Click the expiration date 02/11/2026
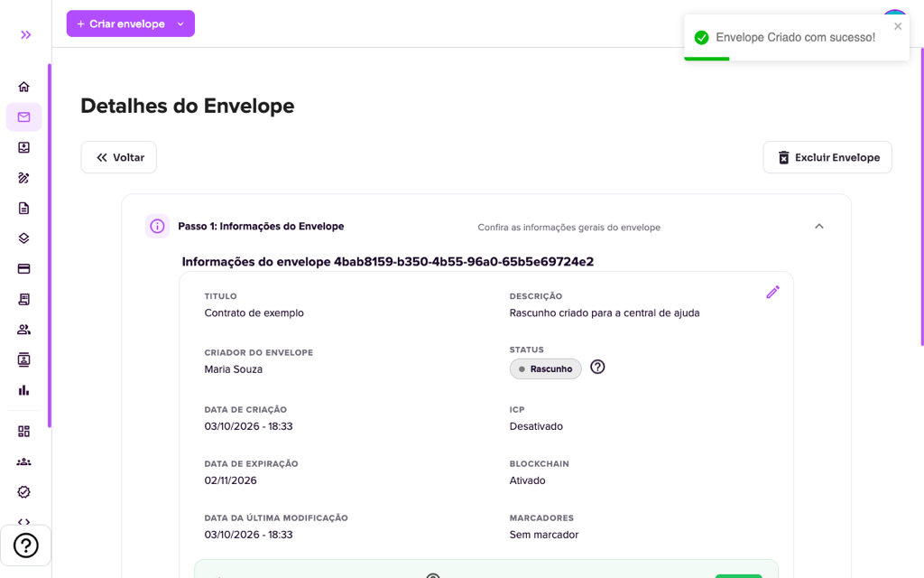 point(230,480)
